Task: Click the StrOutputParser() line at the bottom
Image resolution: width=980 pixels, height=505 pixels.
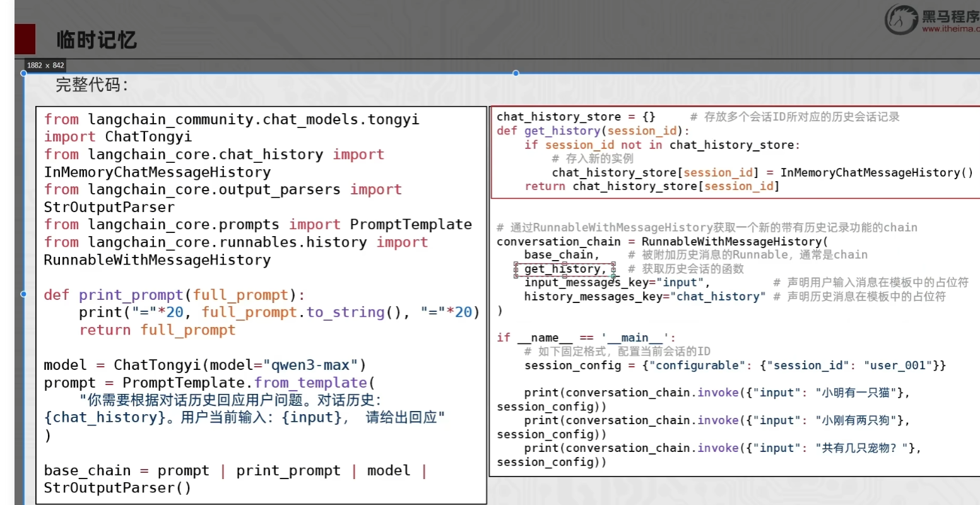Action: (x=117, y=488)
